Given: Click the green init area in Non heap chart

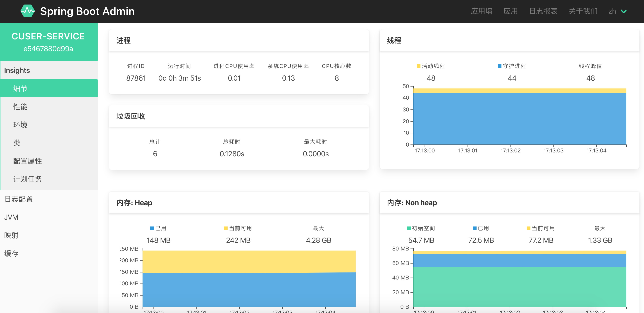Looking at the screenshot, I should pos(520,287).
